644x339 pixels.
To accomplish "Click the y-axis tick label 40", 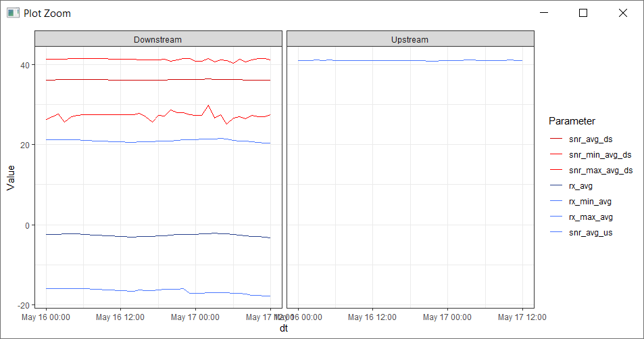I will point(24,65).
